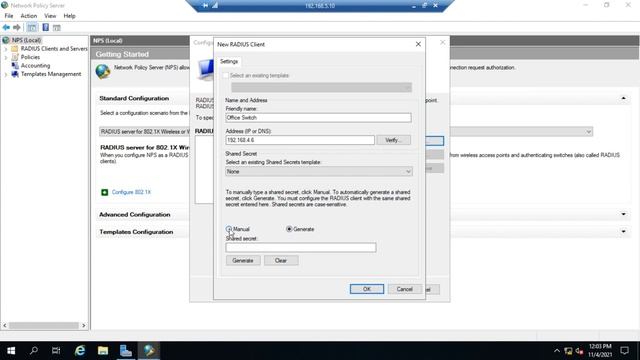Expand the RADIUS Clients and Servers node

pyautogui.click(x=6, y=49)
